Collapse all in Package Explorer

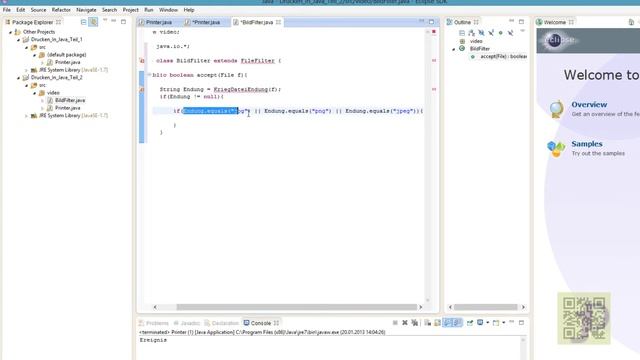click(84, 22)
